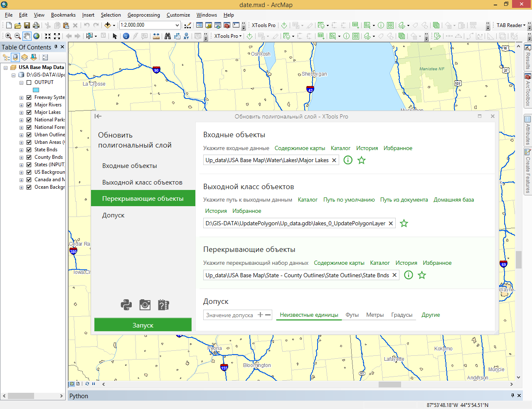Click the camera snapshot icon in dialog
This screenshot has height=409, width=532.
pos(145,305)
